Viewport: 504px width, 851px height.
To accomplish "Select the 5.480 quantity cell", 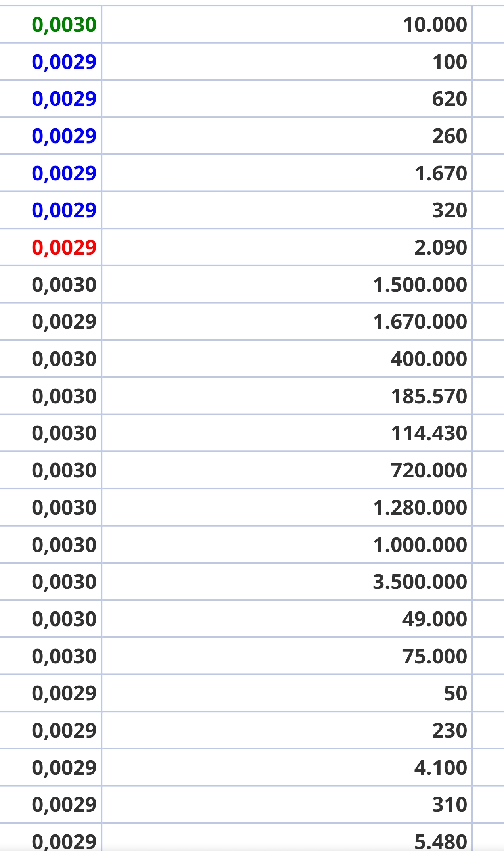I will coord(287,838).
